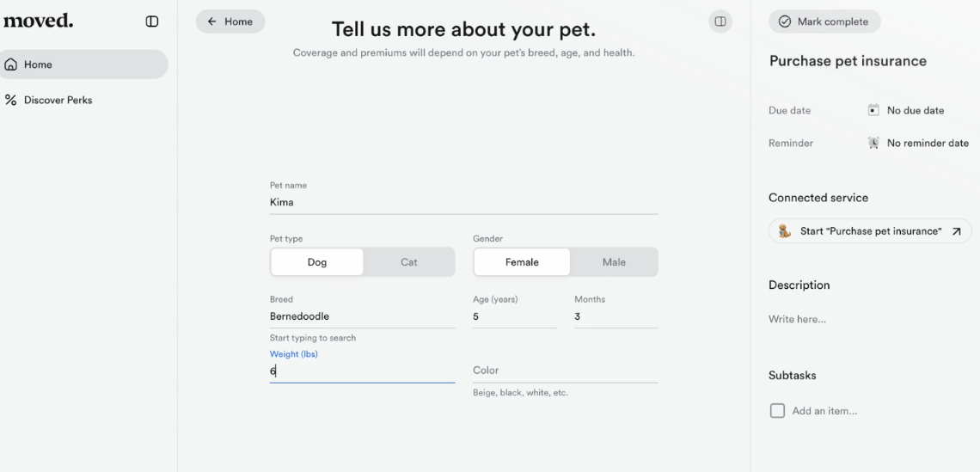Click the Color input field
This screenshot has width=980, height=472.
click(566, 371)
